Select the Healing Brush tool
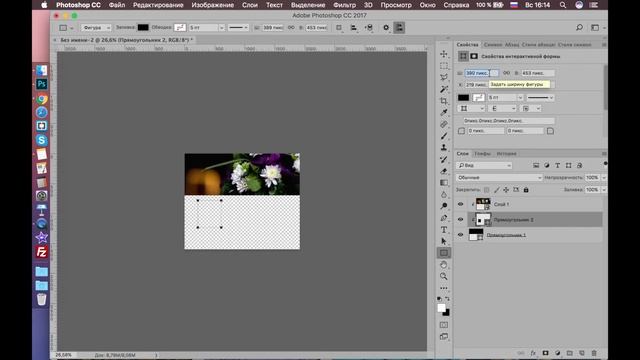 pos(444,124)
